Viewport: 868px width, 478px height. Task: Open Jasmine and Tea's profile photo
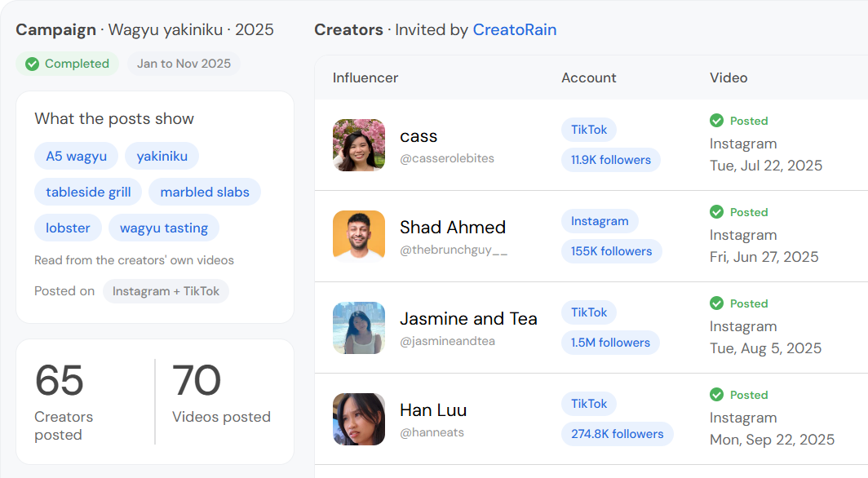(x=359, y=328)
